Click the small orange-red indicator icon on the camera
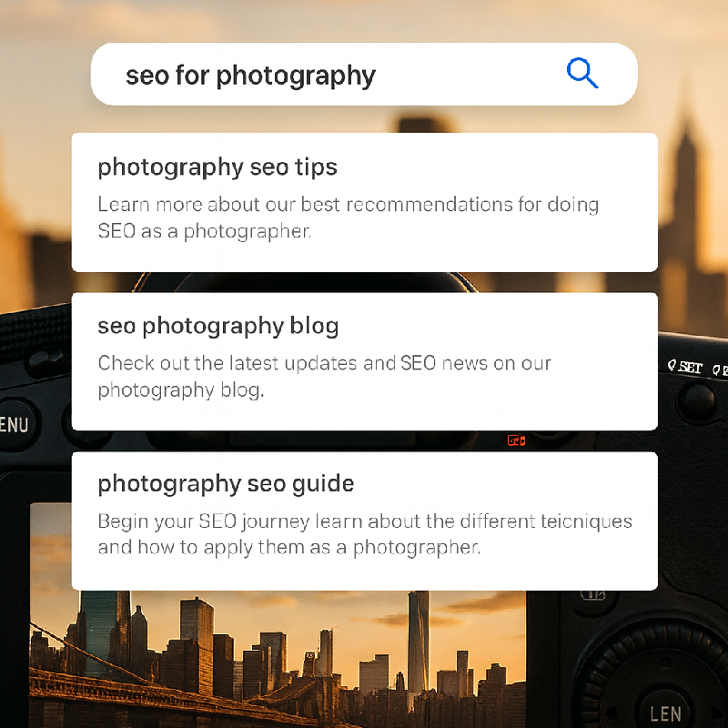This screenshot has height=728, width=728. (516, 440)
